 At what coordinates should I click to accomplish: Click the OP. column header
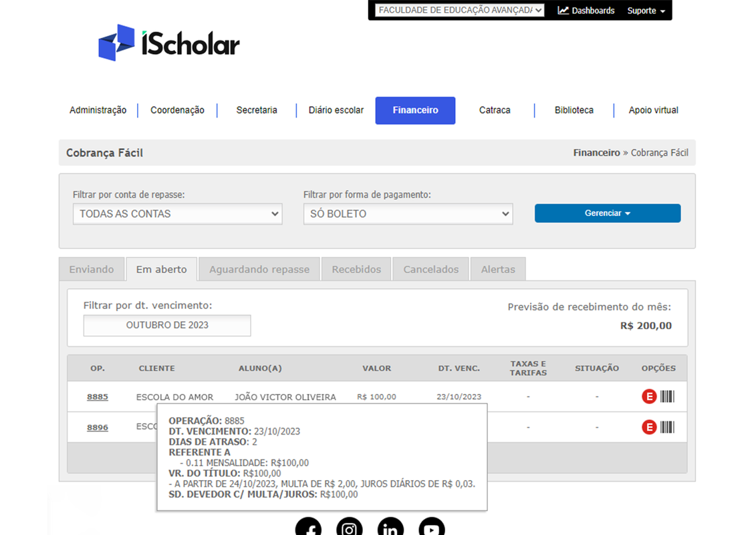98,368
